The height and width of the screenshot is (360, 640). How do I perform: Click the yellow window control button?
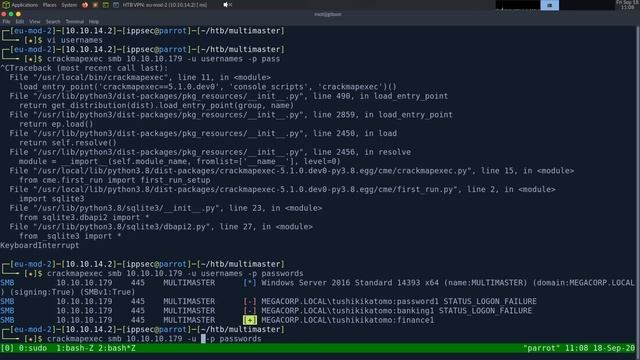click(18, 14)
